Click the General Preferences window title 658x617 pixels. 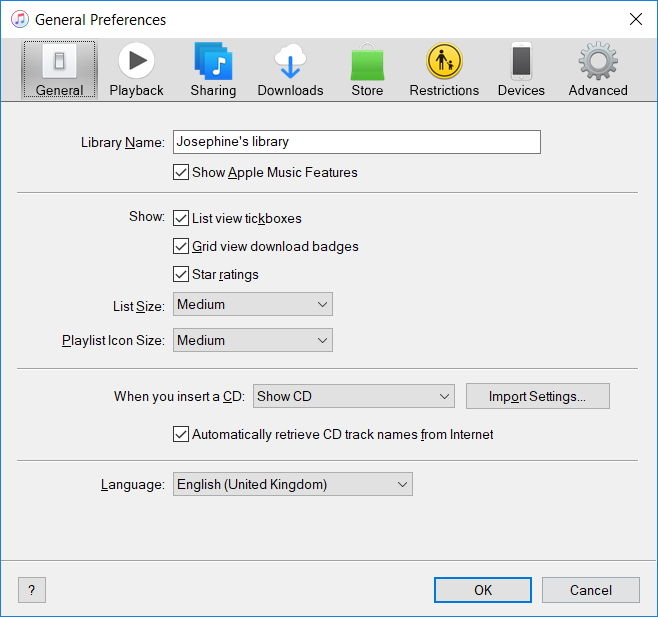[100, 20]
